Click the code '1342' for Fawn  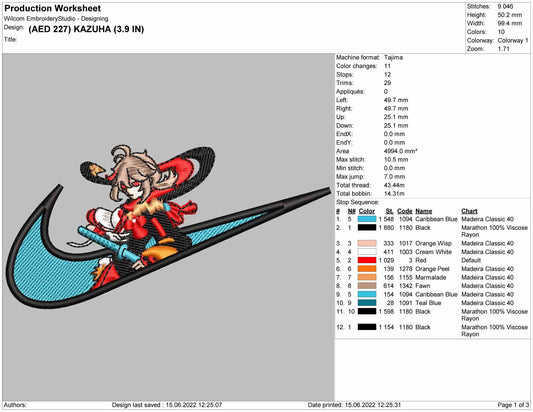click(x=405, y=286)
